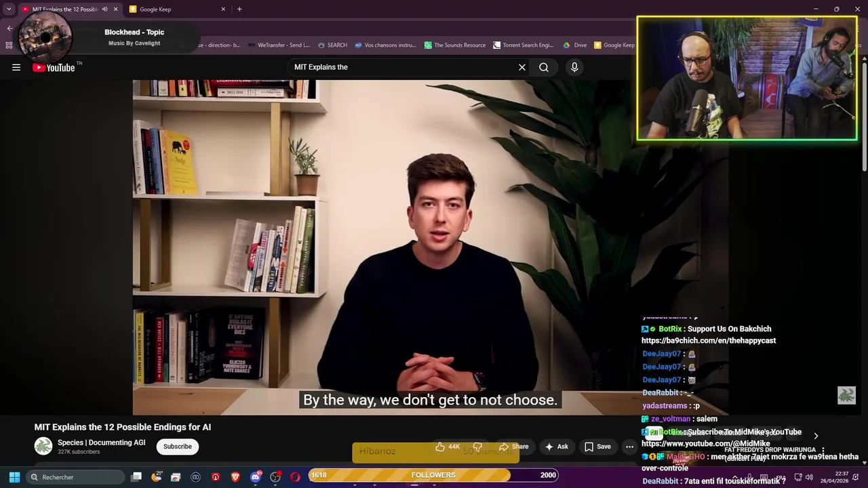Open the OBS Studio taskbar icon
The height and width of the screenshot is (488, 868).
[275, 477]
